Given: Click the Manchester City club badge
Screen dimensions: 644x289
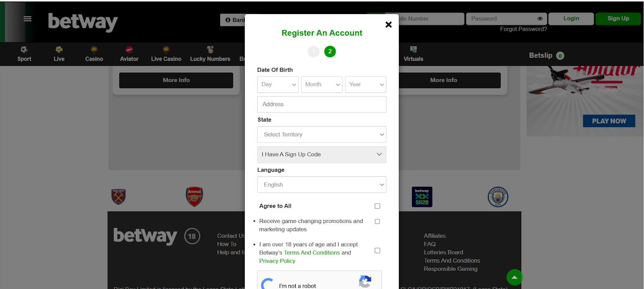Looking at the screenshot, I should [497, 197].
